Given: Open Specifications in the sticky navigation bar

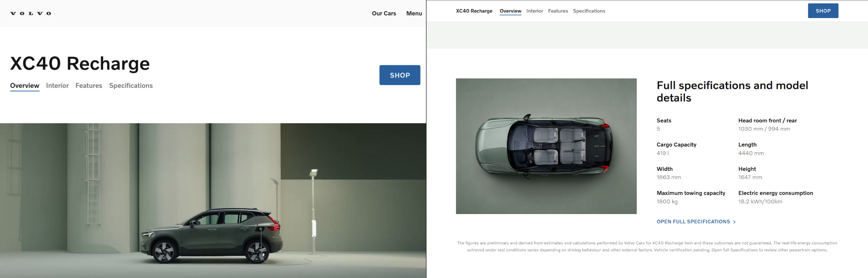Looking at the screenshot, I should point(589,11).
